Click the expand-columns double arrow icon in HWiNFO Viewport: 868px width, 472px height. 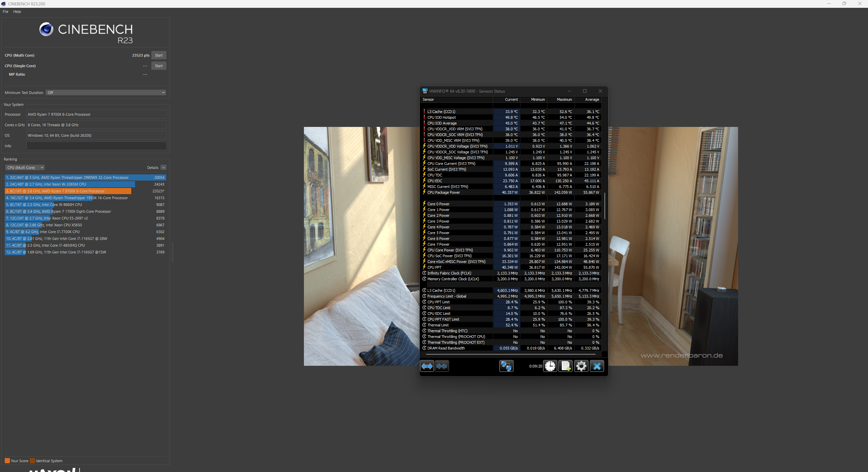(427, 366)
